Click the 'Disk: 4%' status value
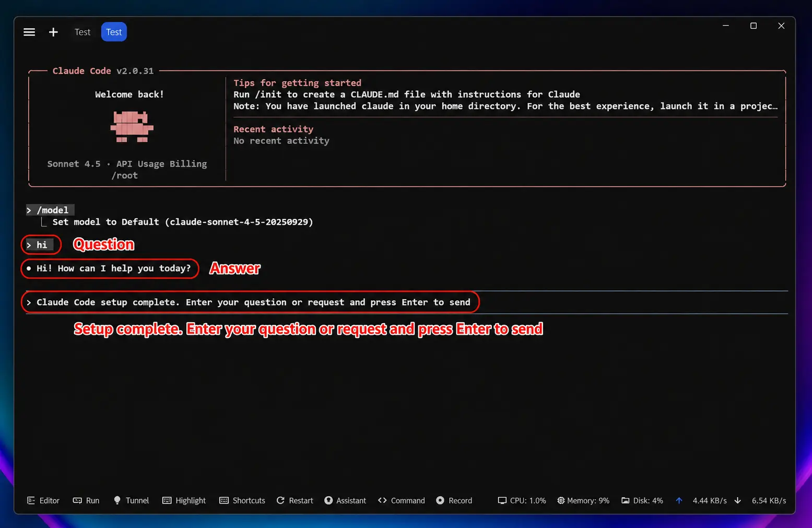Image resolution: width=812 pixels, height=528 pixels. 648,500
